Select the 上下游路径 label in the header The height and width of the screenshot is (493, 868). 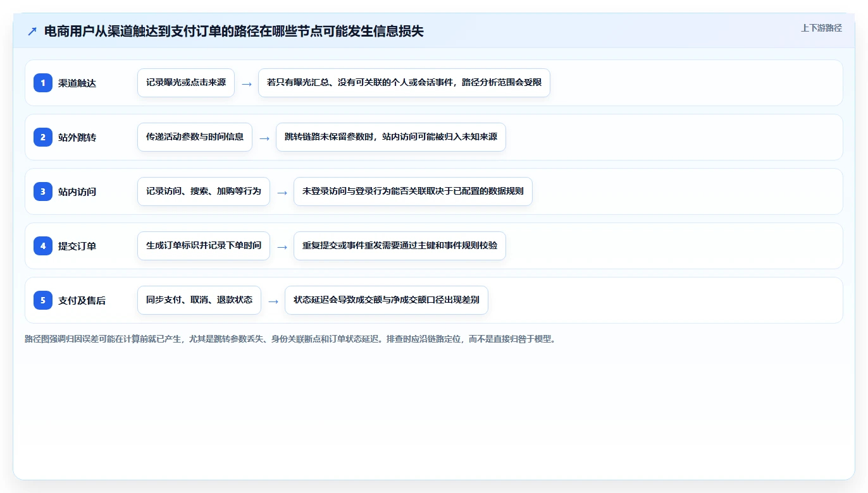coord(821,28)
